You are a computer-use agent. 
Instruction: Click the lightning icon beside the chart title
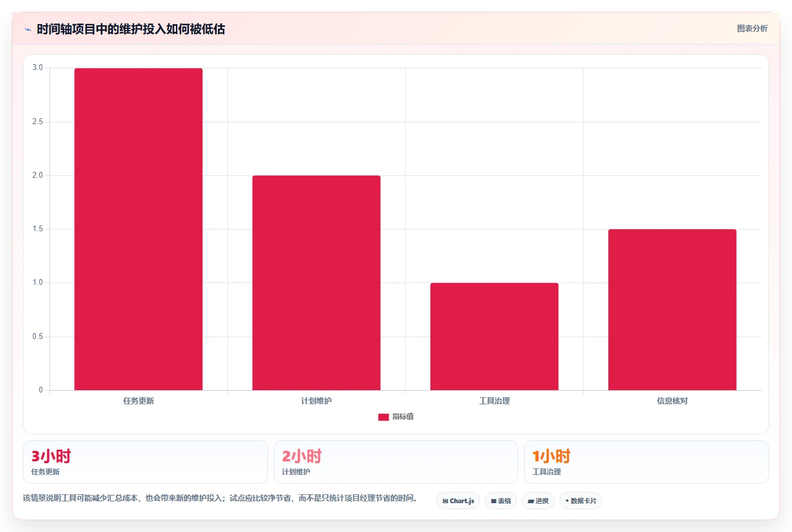click(x=28, y=29)
